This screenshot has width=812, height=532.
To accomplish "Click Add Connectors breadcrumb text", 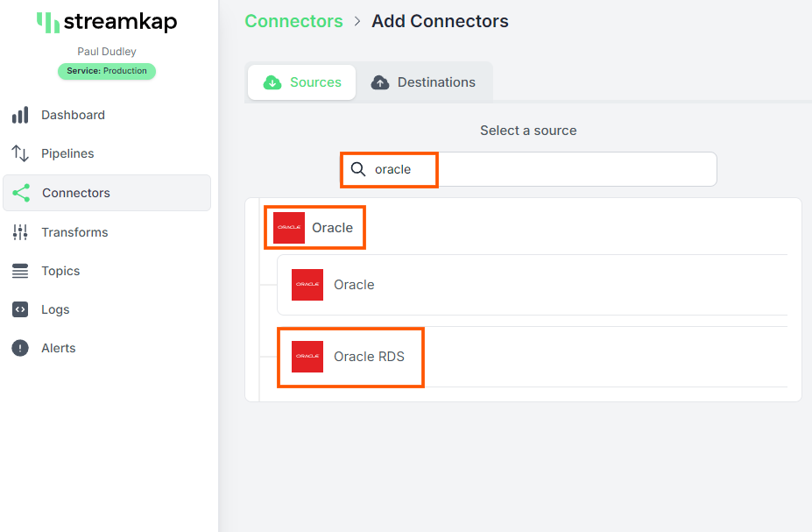I will [x=441, y=21].
